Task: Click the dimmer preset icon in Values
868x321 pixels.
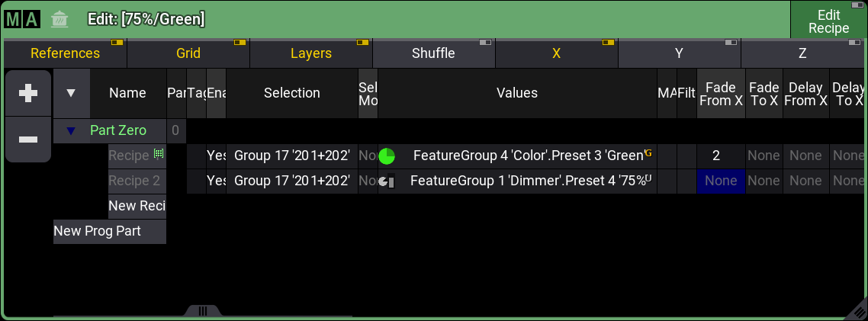Action: (387, 181)
